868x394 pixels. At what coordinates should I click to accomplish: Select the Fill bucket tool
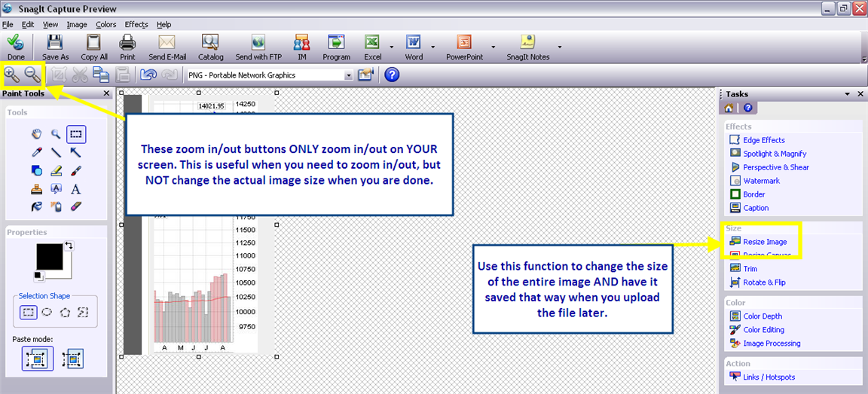pyautogui.click(x=36, y=207)
